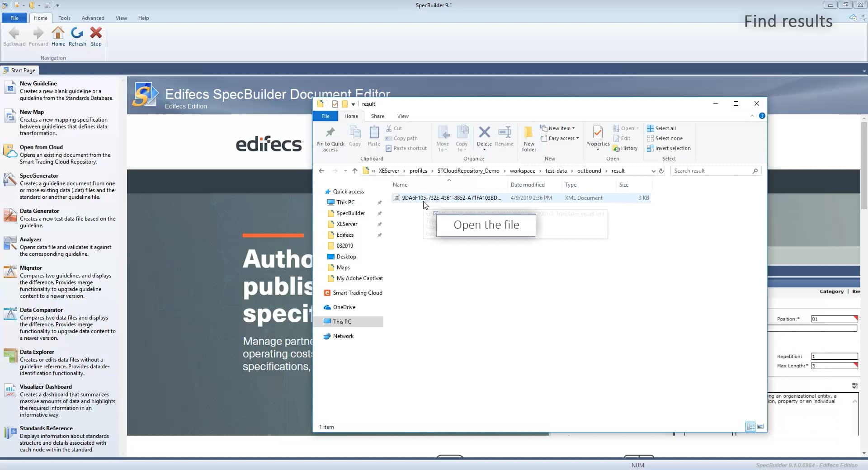The height and width of the screenshot is (470, 868).
Task: Open the Tools ribbon tab in SpecBuilder
Action: [x=64, y=18]
